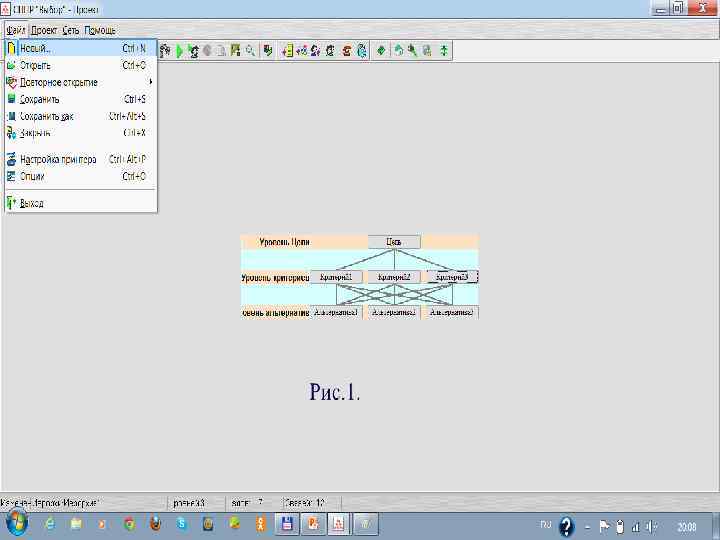Click the yellow-green icon left of the magnifier

(x=236, y=51)
